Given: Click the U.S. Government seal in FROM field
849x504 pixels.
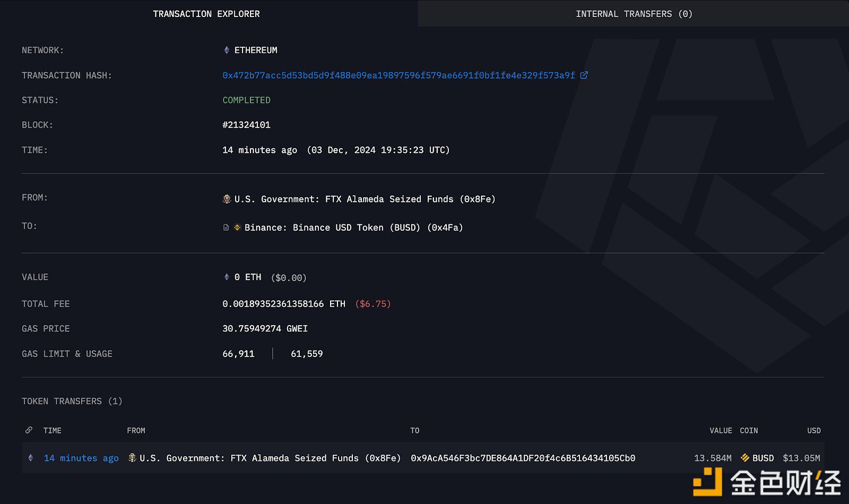Looking at the screenshot, I should 227,199.
